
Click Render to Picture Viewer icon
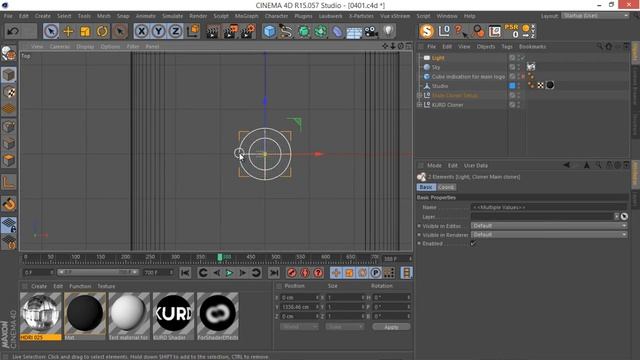click(230, 31)
